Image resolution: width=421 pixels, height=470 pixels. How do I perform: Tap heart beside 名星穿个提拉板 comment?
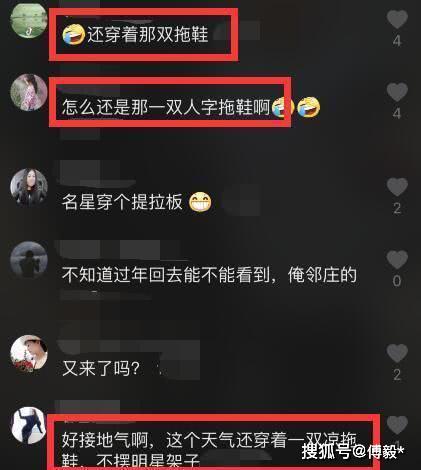pos(397,187)
